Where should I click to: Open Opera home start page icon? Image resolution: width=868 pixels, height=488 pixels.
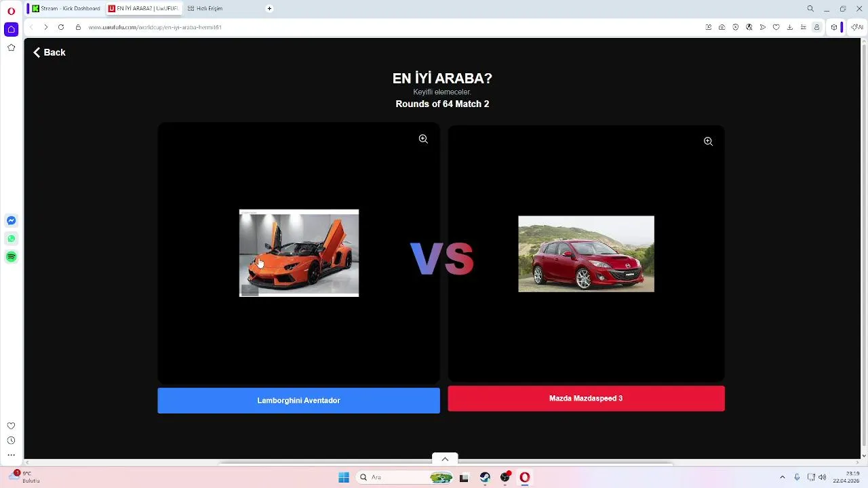[x=11, y=29]
